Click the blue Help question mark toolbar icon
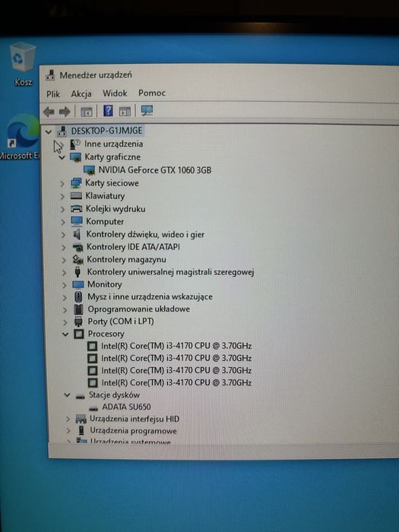This screenshot has width=399, height=532. 108,111
